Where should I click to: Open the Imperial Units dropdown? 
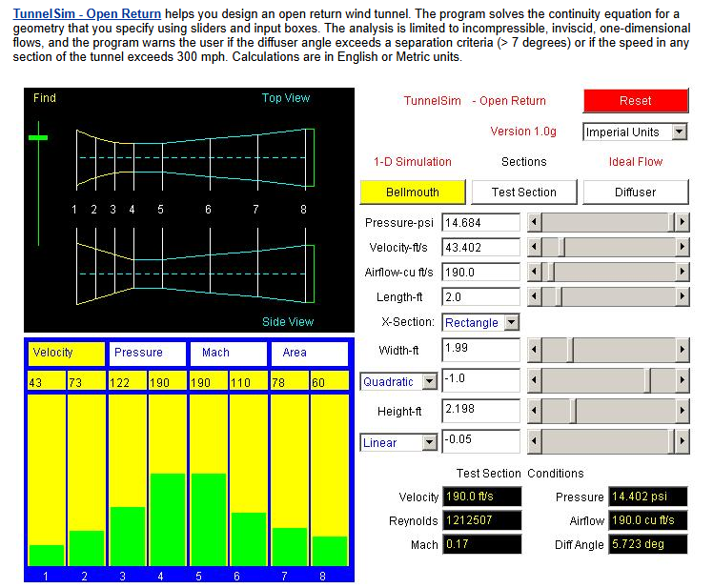point(679,132)
